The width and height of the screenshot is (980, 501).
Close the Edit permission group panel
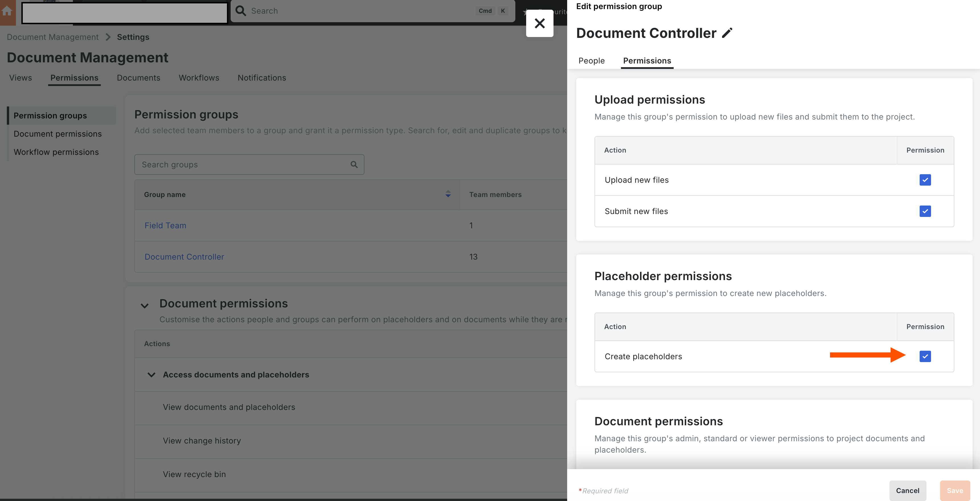pos(540,23)
